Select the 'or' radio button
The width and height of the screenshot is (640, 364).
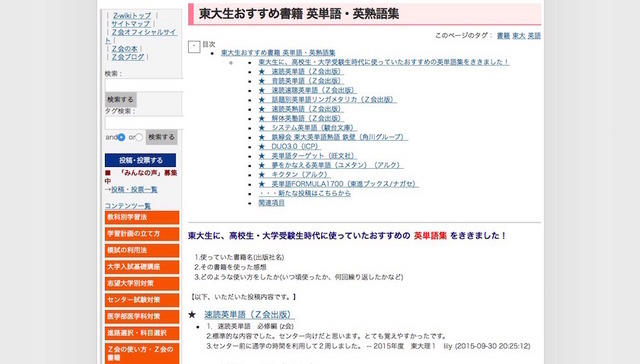[x=139, y=137]
